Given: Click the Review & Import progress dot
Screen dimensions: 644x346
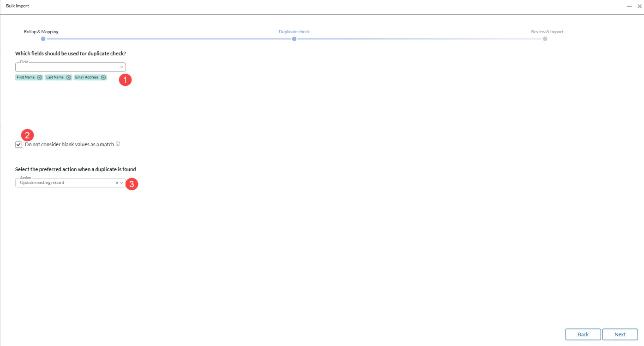Looking at the screenshot, I should coord(545,39).
